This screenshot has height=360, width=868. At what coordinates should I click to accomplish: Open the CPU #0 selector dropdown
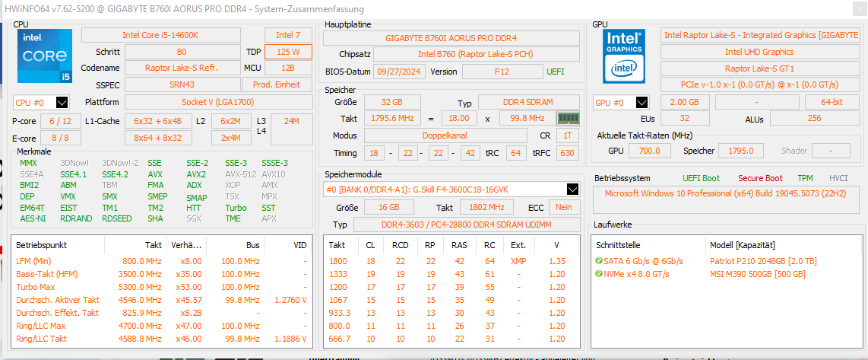[x=62, y=103]
